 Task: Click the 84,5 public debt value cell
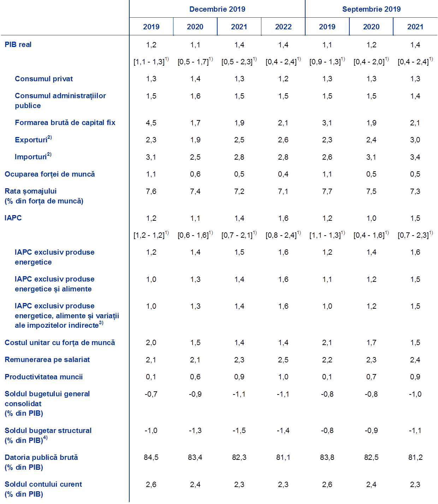(x=151, y=457)
